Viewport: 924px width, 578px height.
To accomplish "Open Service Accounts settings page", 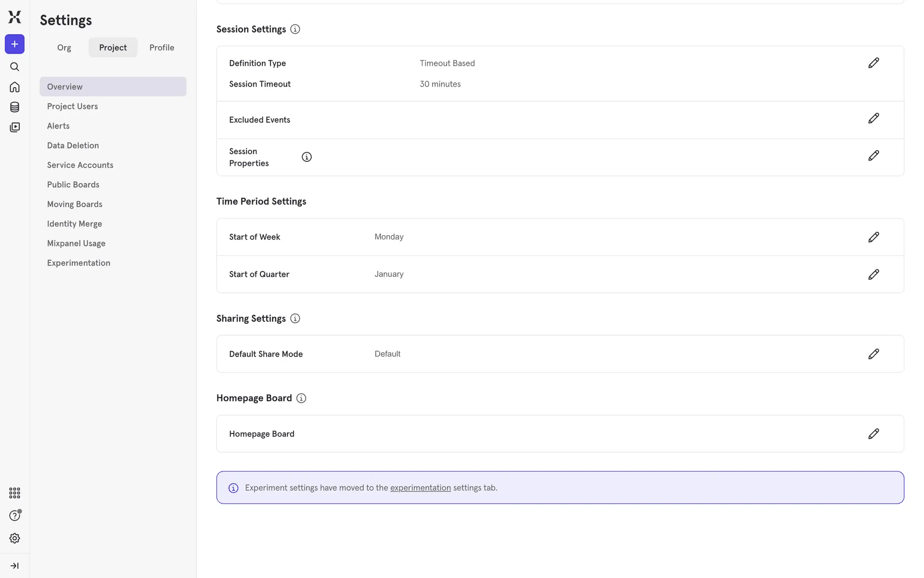I will 80,165.
